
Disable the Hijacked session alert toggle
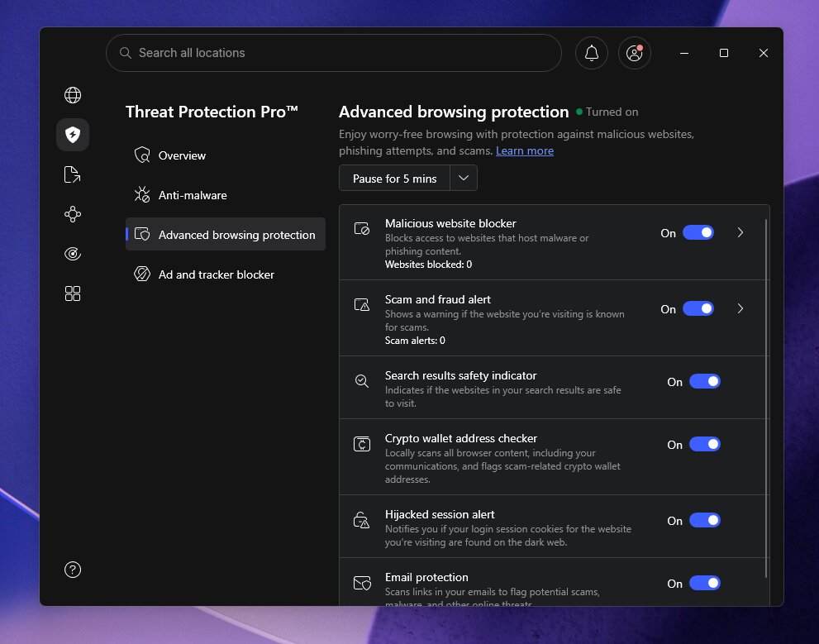[x=705, y=520]
